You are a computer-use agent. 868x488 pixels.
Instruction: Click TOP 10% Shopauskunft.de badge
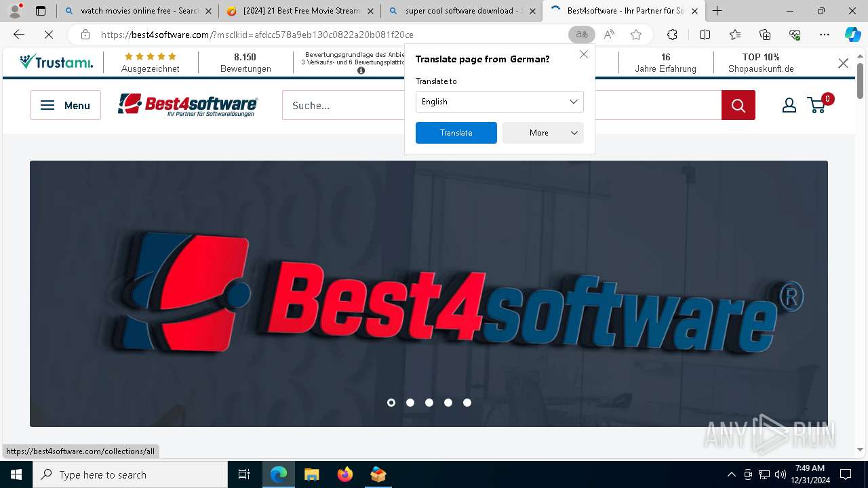point(761,63)
